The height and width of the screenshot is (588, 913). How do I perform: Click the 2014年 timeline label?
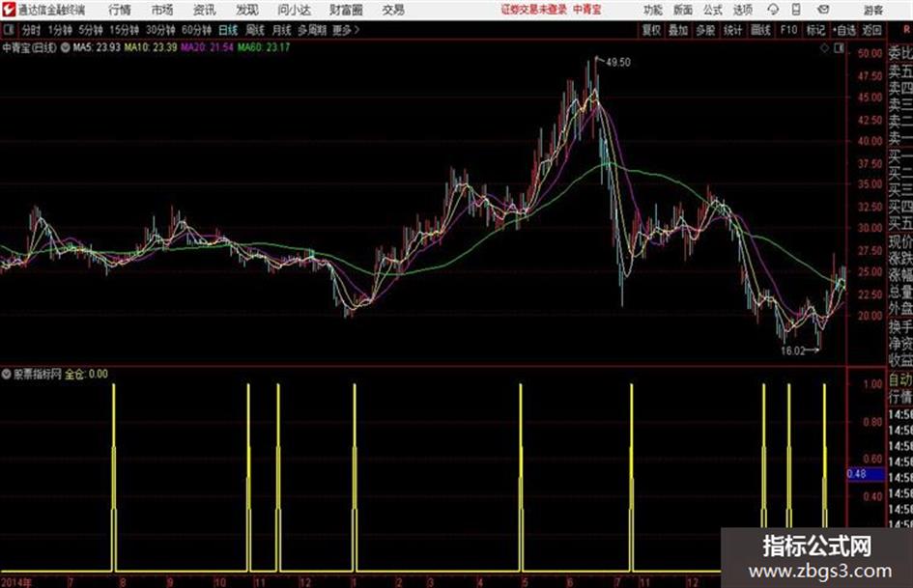(x=16, y=582)
